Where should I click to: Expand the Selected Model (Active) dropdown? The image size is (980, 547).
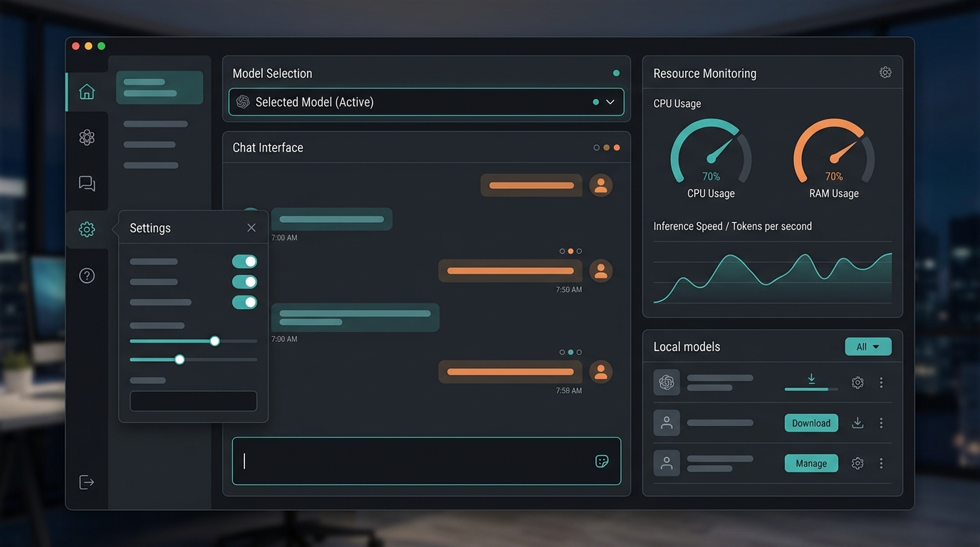click(x=426, y=102)
